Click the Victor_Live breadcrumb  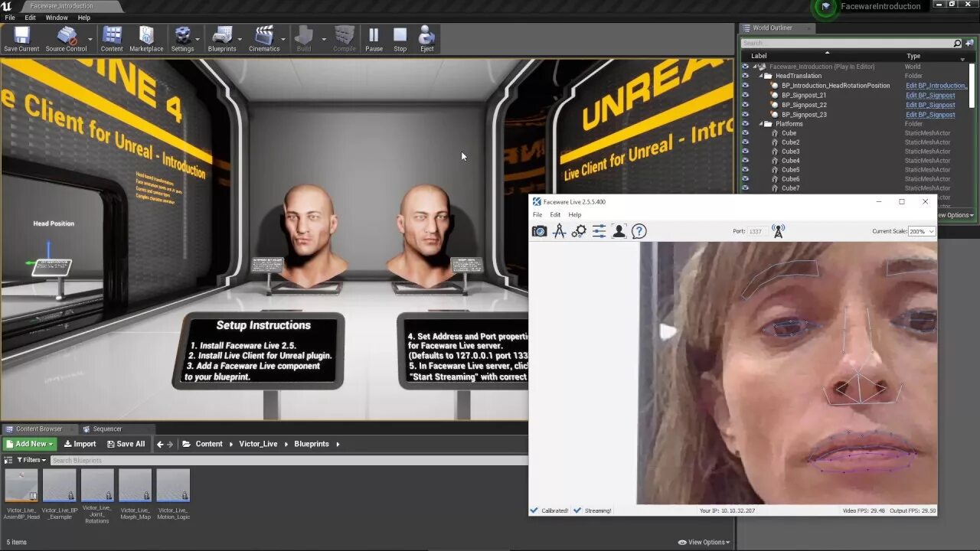tap(258, 444)
